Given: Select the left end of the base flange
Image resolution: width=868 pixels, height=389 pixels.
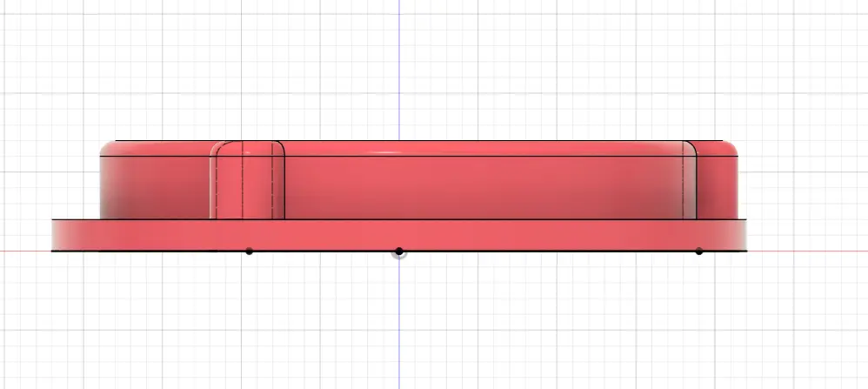Looking at the screenshot, I should point(56,235).
